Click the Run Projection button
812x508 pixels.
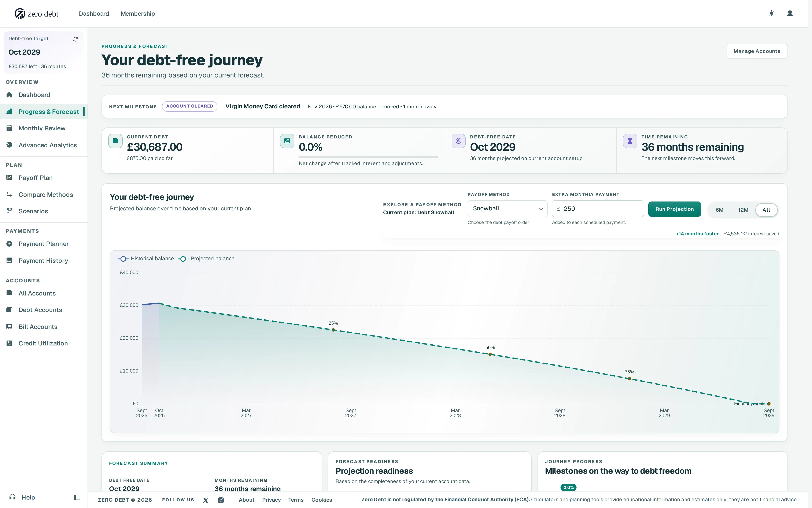coord(674,209)
